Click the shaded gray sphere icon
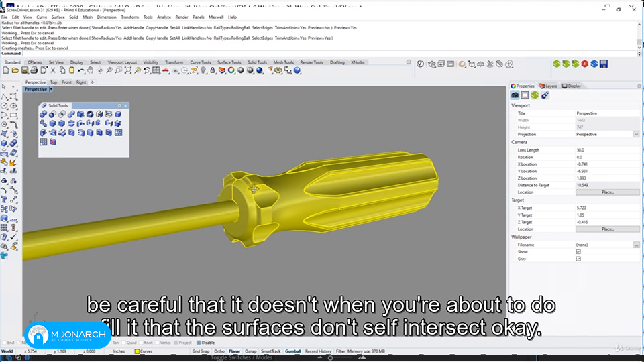This screenshot has height=362, width=644. pyautogui.click(x=241, y=70)
